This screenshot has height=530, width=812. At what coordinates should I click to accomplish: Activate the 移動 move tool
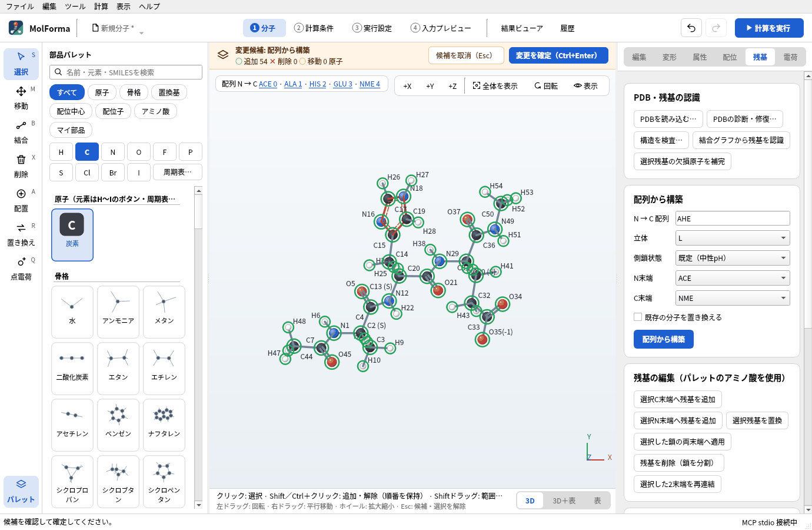click(21, 98)
